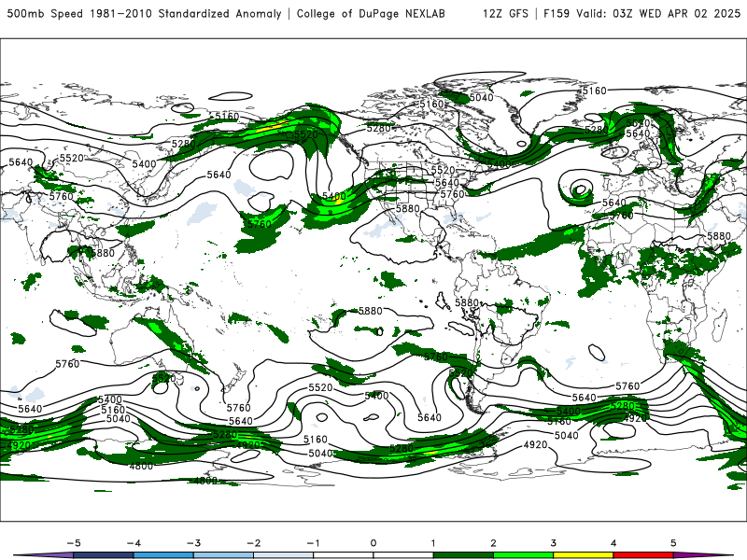Click the '12Z GFS' model run label
This screenshot has width=747, height=560.
tap(505, 14)
